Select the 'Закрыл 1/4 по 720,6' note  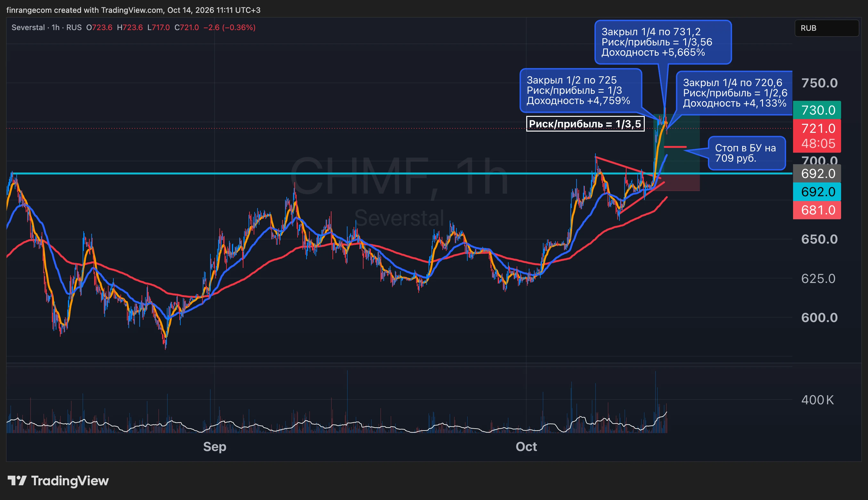[x=734, y=93]
